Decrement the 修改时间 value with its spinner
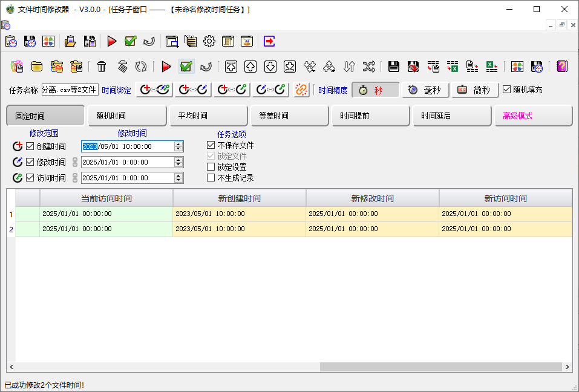Viewport: 579px width, 392px height. (178, 165)
